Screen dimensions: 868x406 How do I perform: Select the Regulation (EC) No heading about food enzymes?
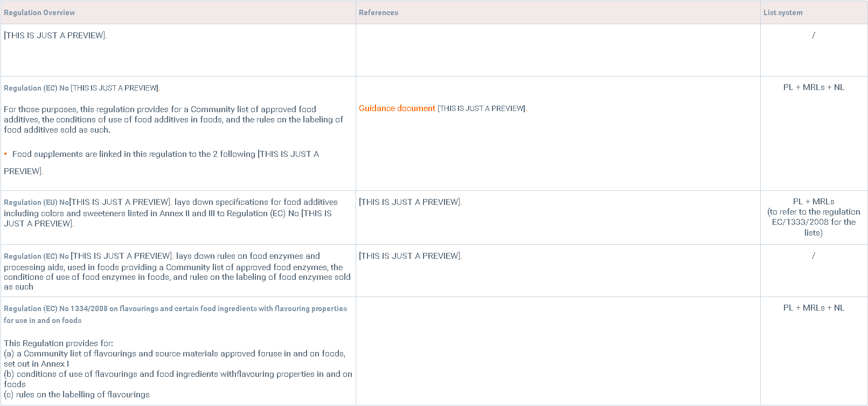pos(36,256)
